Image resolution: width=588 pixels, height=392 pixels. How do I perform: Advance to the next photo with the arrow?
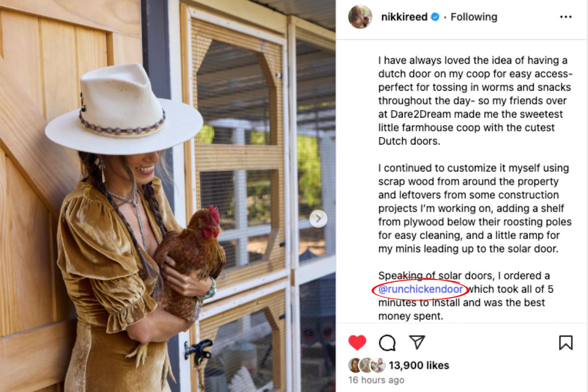click(318, 219)
